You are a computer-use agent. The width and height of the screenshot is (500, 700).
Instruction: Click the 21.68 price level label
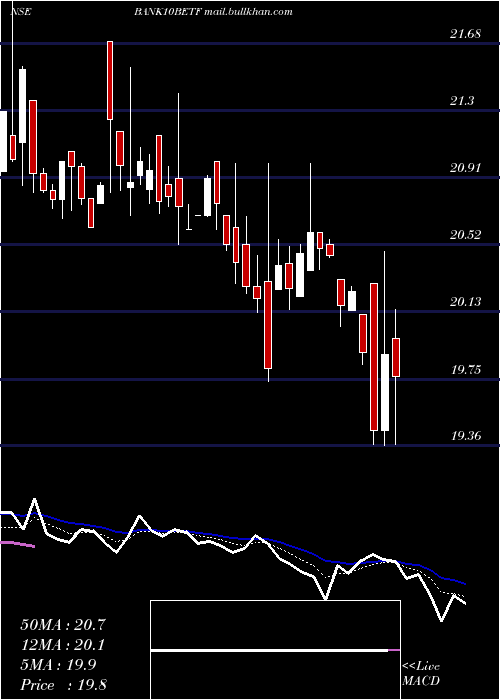(x=465, y=33)
